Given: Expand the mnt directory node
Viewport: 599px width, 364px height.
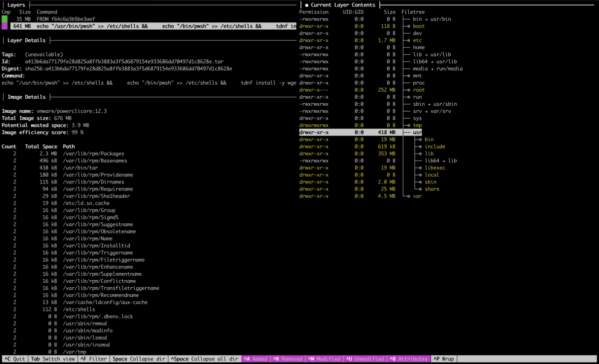Looking at the screenshot, I should point(409,76).
